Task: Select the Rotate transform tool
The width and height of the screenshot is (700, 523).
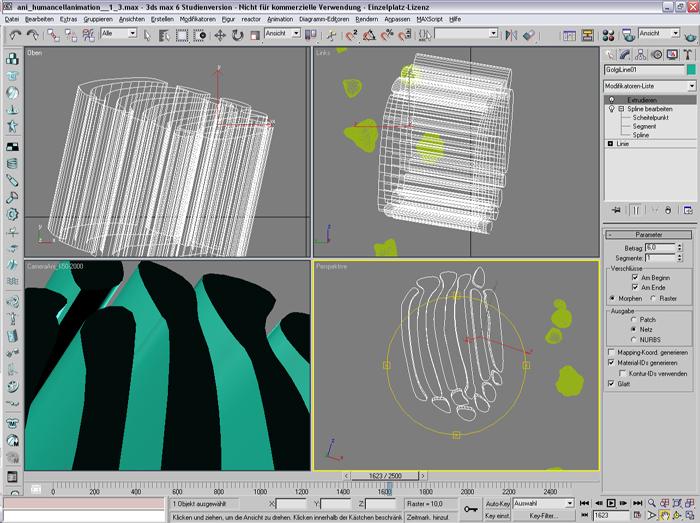Action: point(236,34)
